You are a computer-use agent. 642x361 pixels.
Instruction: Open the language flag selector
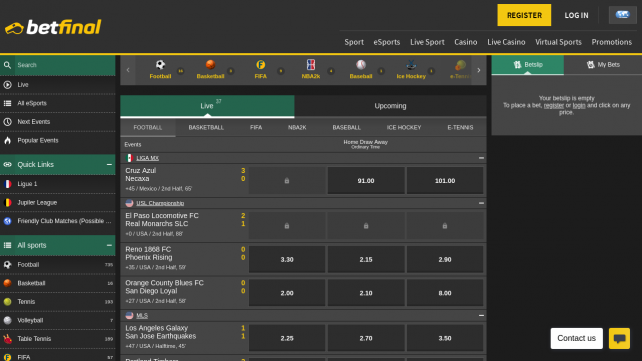pyautogui.click(x=622, y=15)
